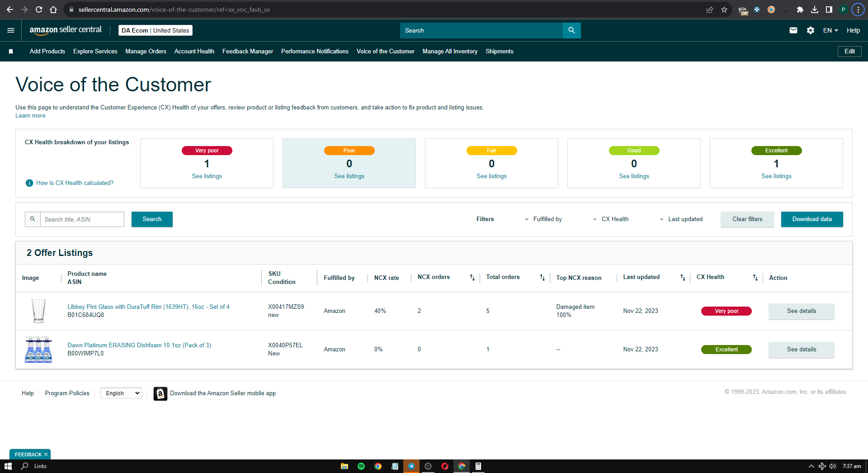Screen dimensions: 868x473
Task: See details for the Libbey Pint Glass listing
Action: (x=802, y=311)
